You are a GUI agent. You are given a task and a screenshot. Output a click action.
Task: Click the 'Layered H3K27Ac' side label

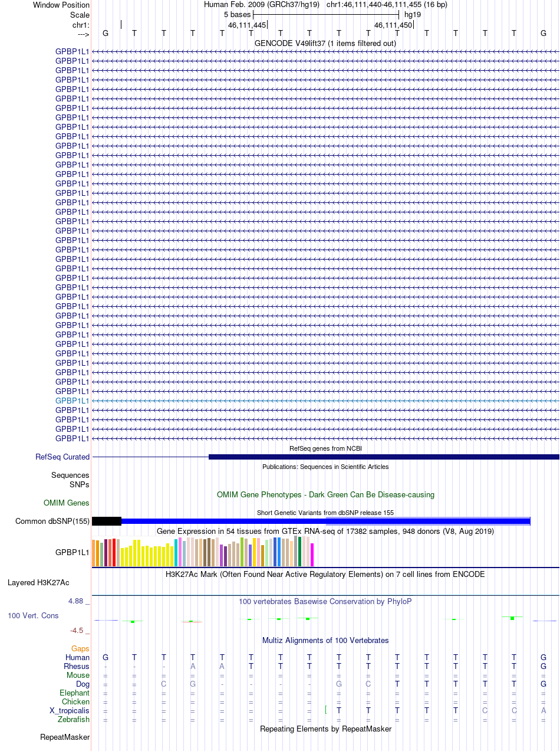(38, 582)
